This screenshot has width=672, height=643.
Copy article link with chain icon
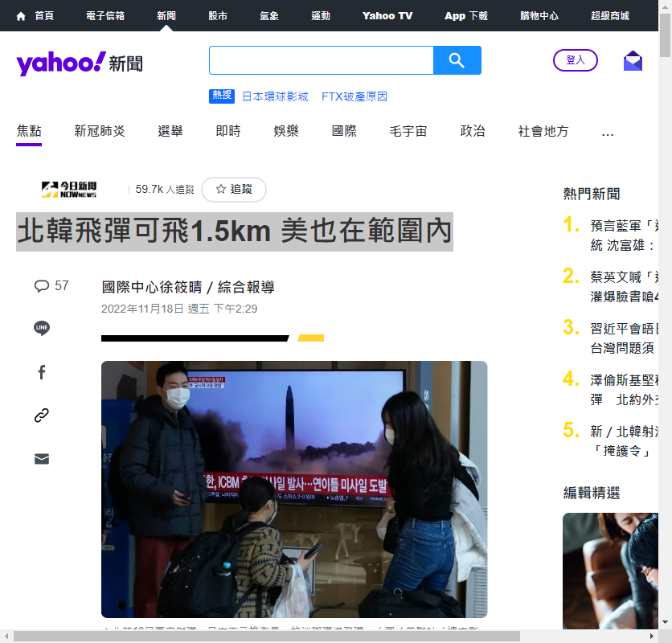pos(42,416)
